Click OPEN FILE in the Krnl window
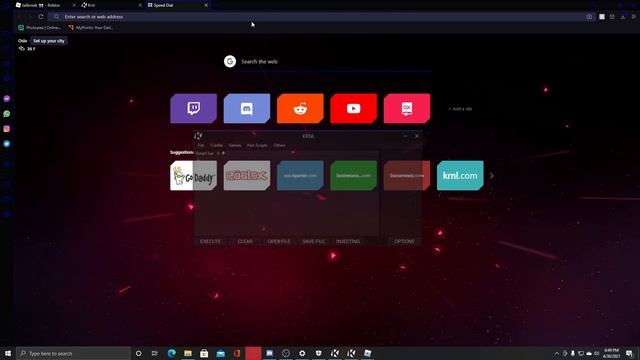Screen dimensions: 640x360 click(x=279, y=241)
